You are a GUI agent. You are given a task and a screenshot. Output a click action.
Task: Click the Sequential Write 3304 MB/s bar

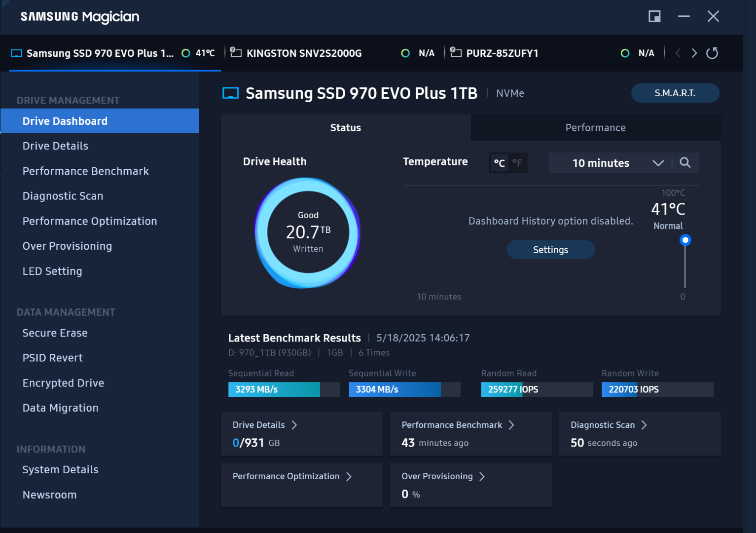click(405, 389)
